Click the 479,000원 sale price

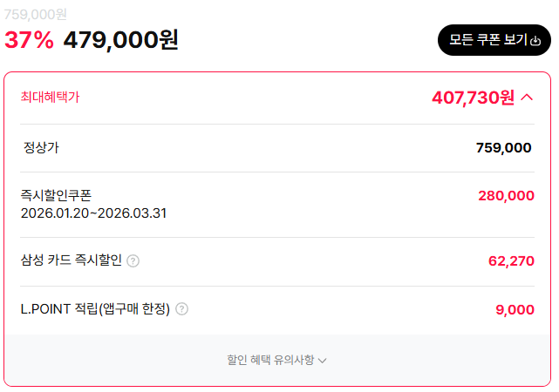121,40
